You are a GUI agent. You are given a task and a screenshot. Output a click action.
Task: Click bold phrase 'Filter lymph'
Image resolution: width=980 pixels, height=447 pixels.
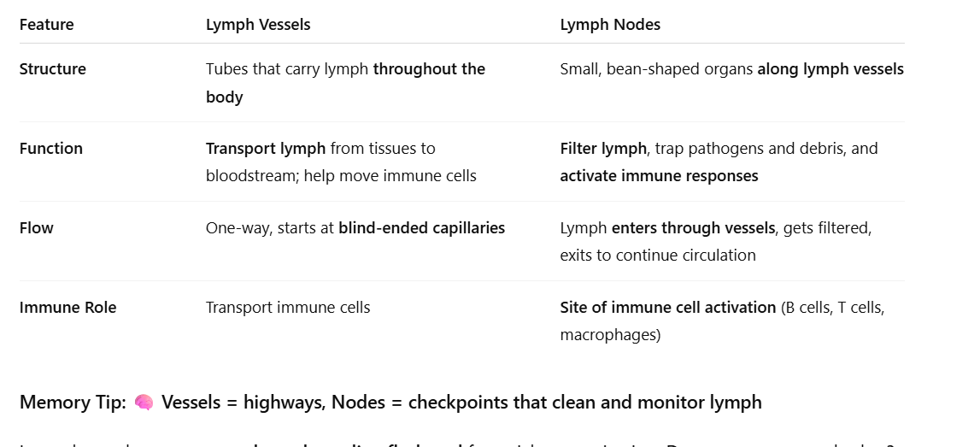click(603, 149)
